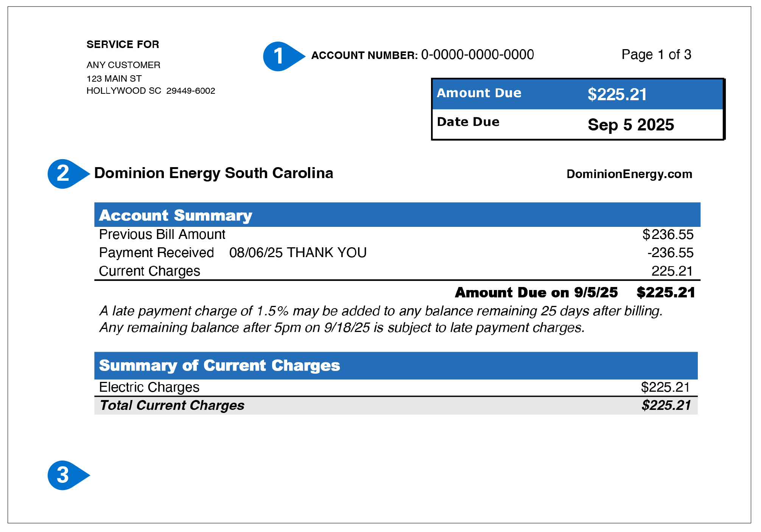Click the $225.21 value in the Amount Due box
The width and height of the screenshot is (761, 532).
[x=617, y=94]
